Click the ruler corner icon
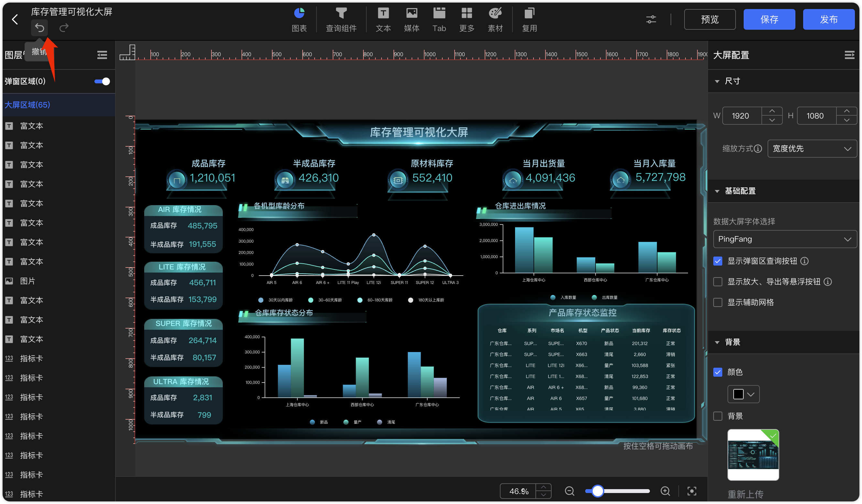This screenshot has width=862, height=504. point(127,52)
